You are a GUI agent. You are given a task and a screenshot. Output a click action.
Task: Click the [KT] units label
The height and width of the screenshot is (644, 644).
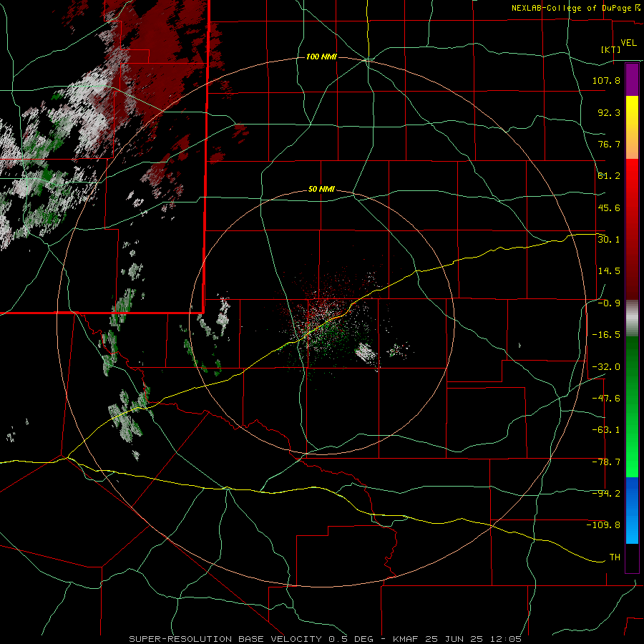point(611,49)
